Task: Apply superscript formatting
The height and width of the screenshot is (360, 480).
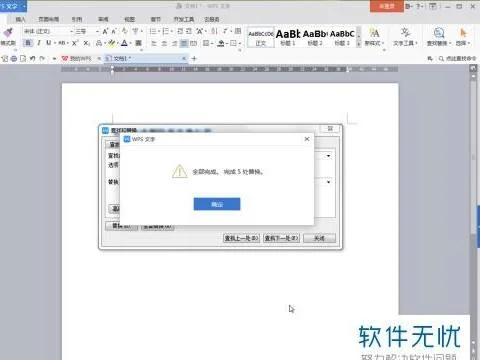Action: [x=75, y=43]
